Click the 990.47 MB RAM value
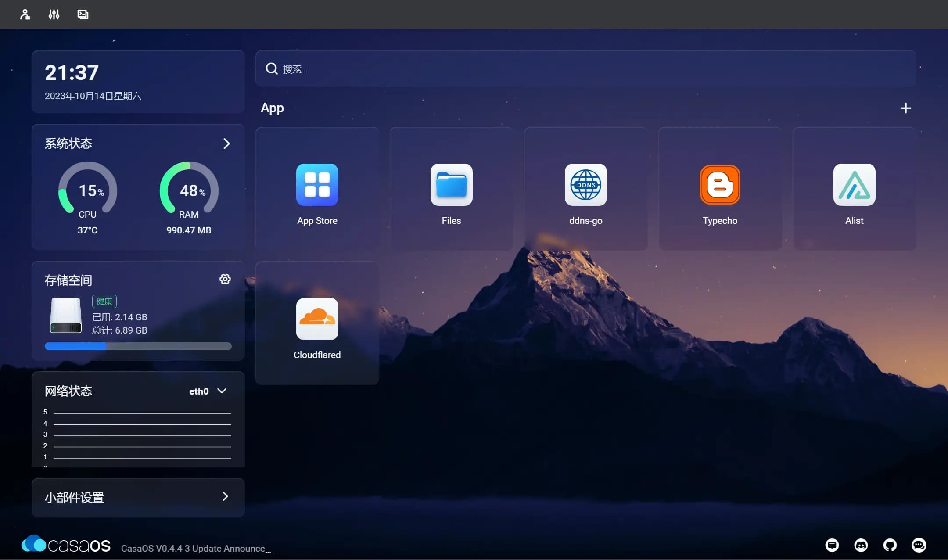 click(189, 230)
